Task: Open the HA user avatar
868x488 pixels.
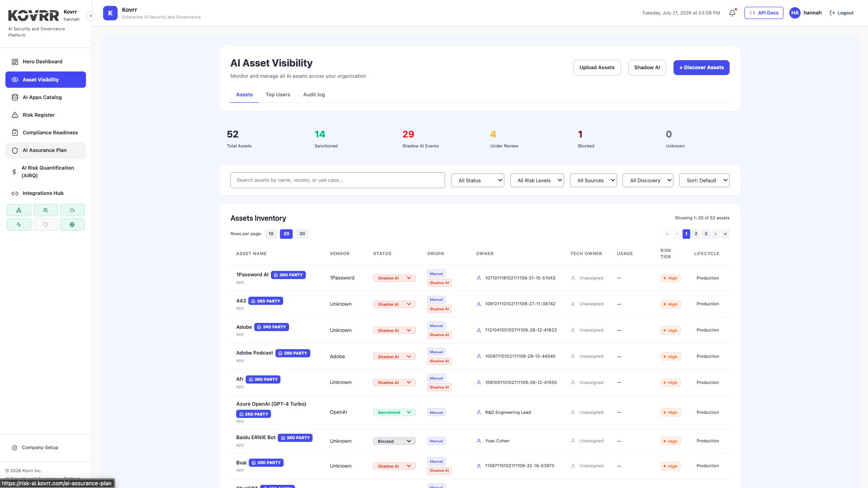Action: (x=795, y=13)
